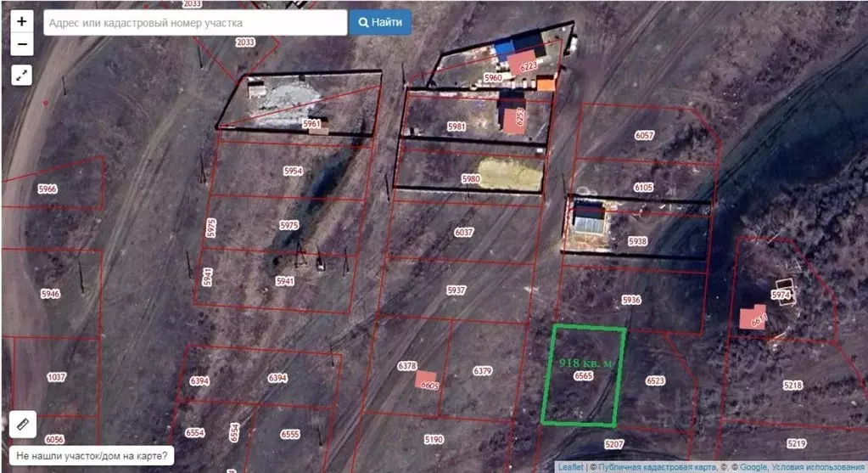This screenshot has width=868, height=473.
Task: Zoom out with the minus button
Action: pyautogui.click(x=21, y=44)
